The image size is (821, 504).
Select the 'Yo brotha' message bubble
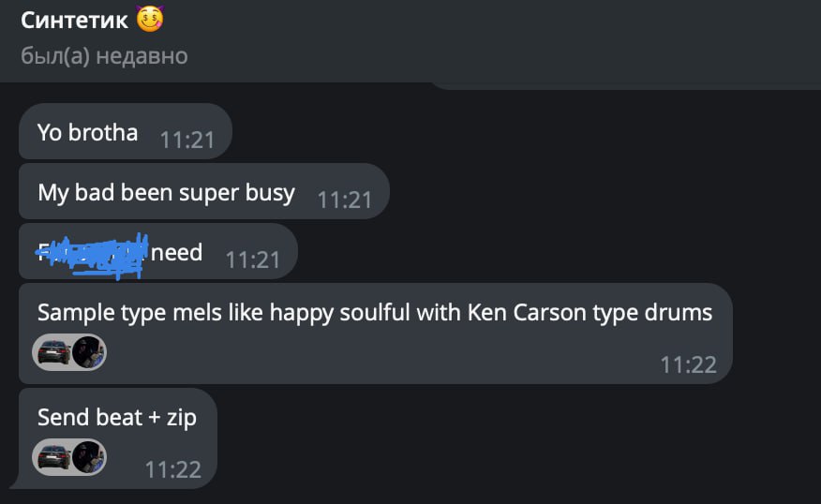point(87,133)
